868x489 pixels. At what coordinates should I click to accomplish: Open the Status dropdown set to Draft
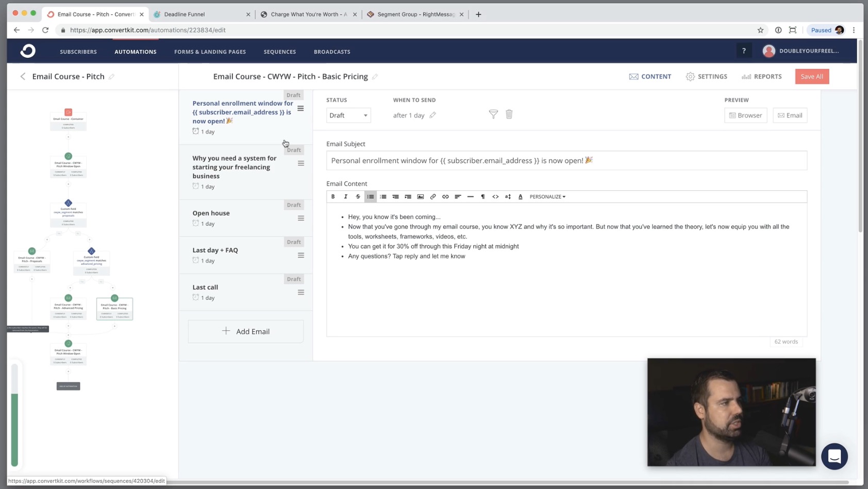(348, 115)
